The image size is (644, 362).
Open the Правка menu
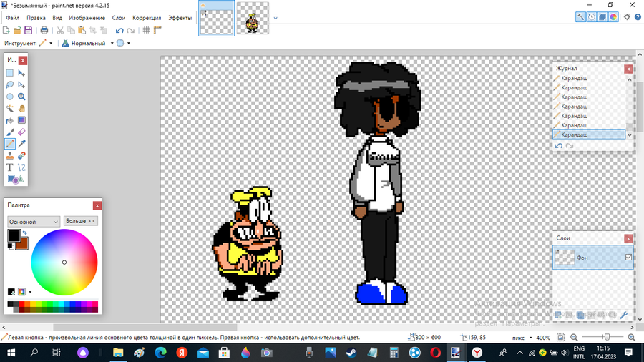click(36, 18)
